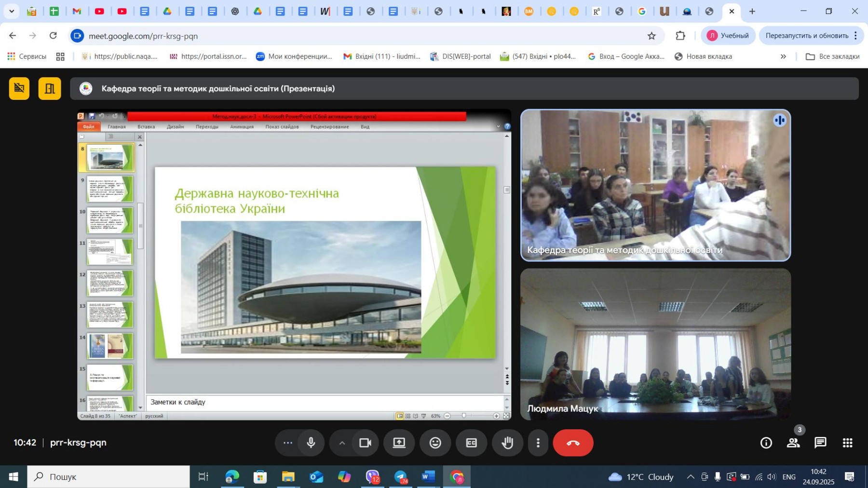Open more options three-dot menu in call bar
868x488 pixels.
538,443
